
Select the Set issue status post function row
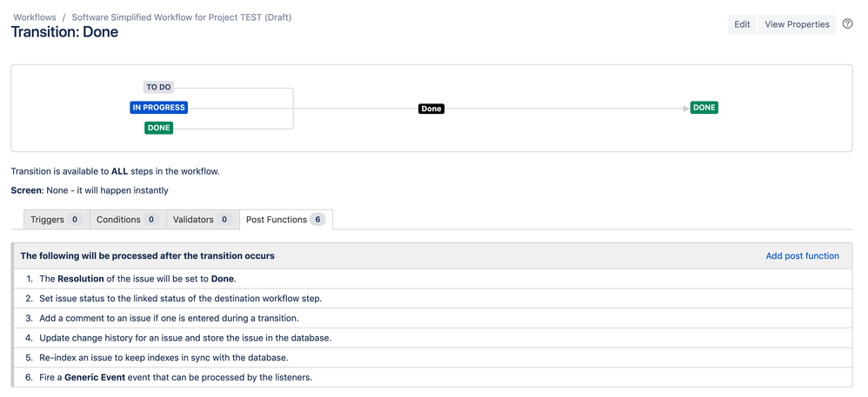432,299
